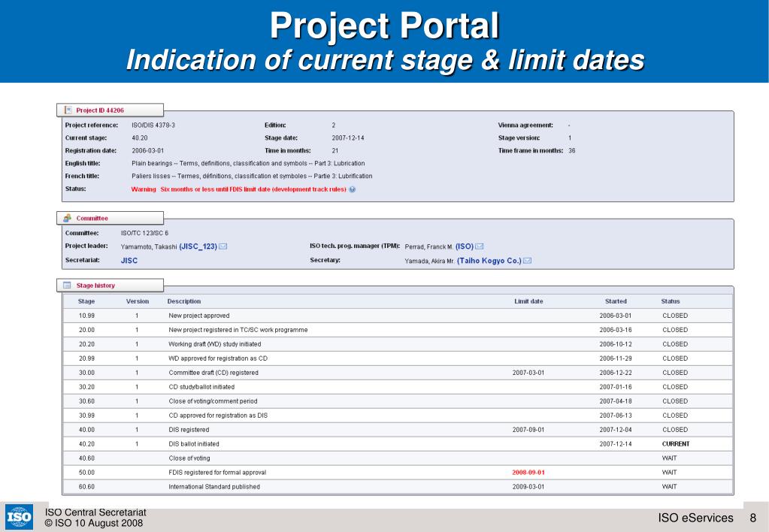This screenshot has height=532, width=769.
Task: Click the Committee panel people icon
Action: point(68,218)
